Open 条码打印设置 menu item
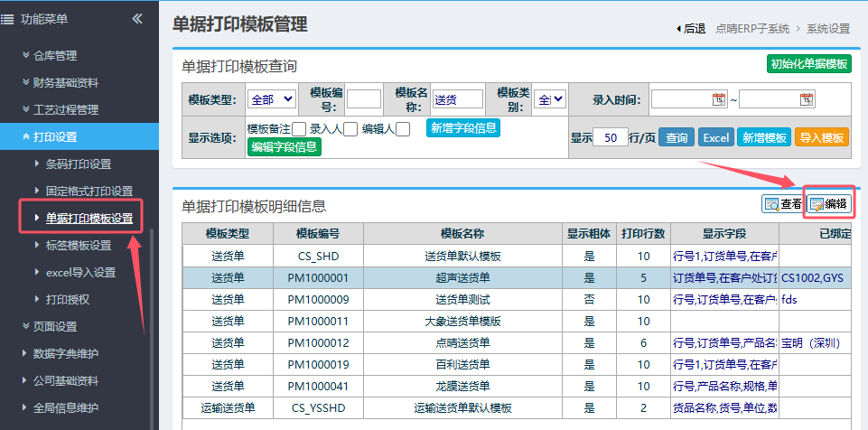The width and height of the screenshot is (868, 430). point(79,164)
